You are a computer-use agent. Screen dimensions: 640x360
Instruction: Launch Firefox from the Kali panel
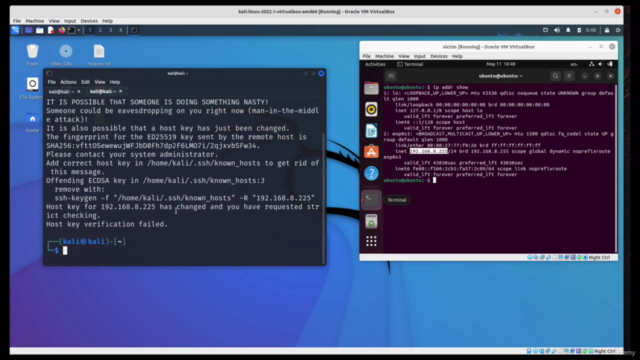62,30
